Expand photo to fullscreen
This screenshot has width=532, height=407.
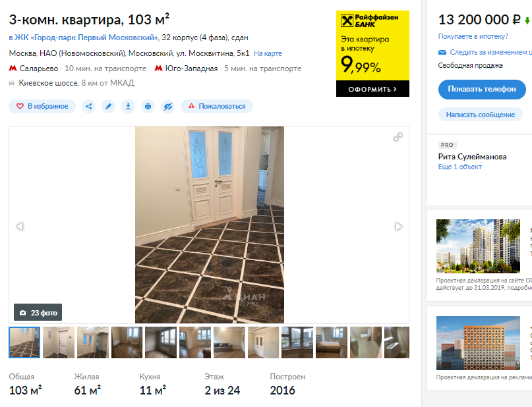point(398,137)
